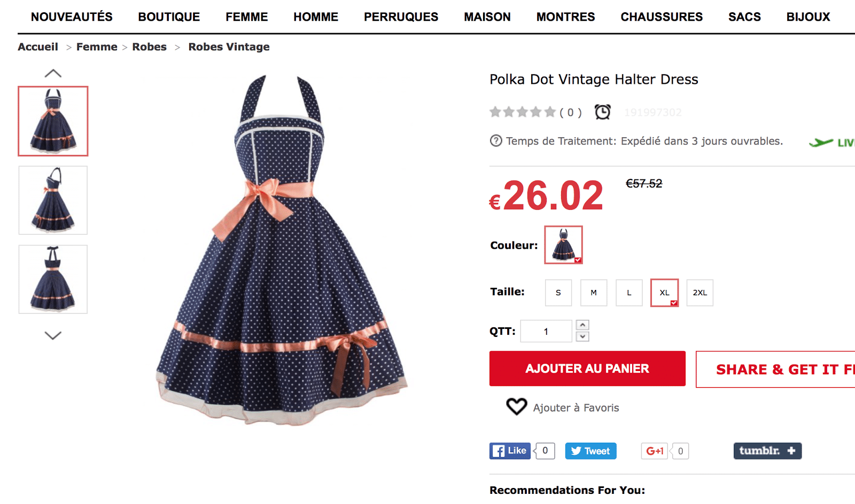855x504 pixels.
Task: Show previous thumbnails with up chevron
Action: click(53, 73)
